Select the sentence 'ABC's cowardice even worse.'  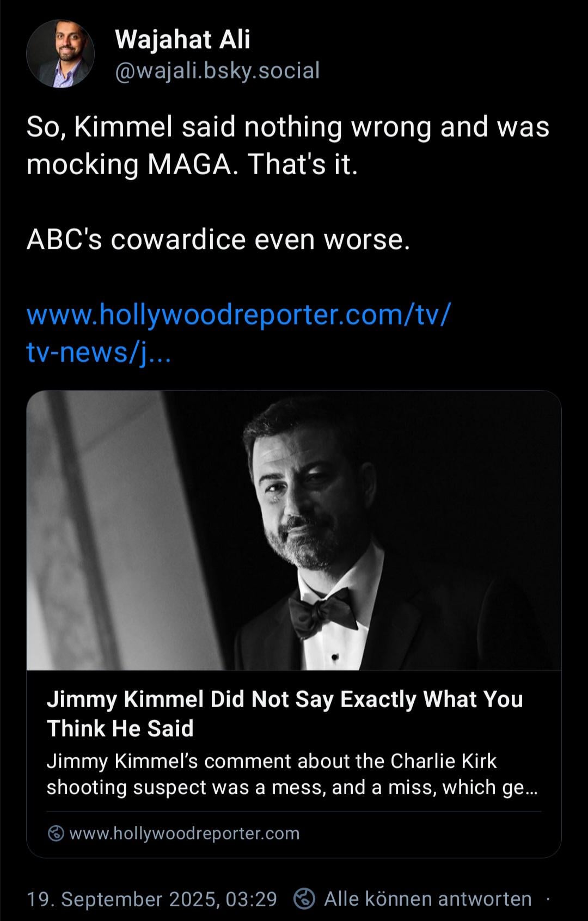[218, 240]
